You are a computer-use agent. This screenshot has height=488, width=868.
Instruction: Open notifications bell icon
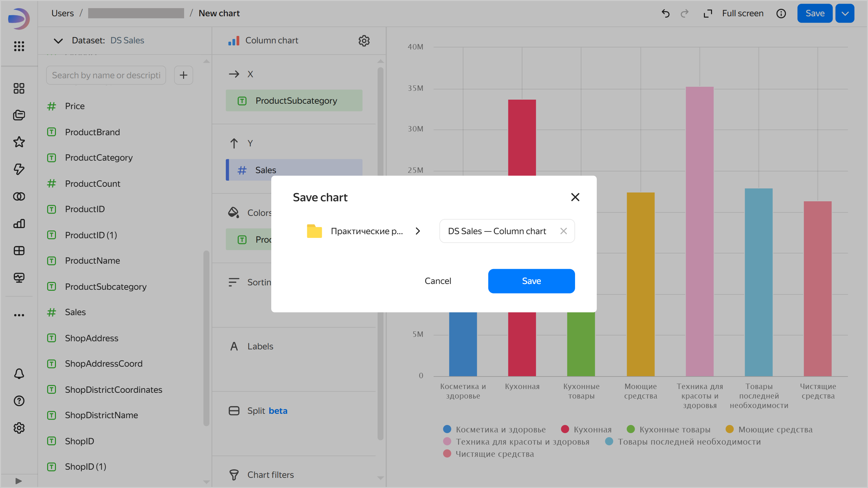(19, 373)
